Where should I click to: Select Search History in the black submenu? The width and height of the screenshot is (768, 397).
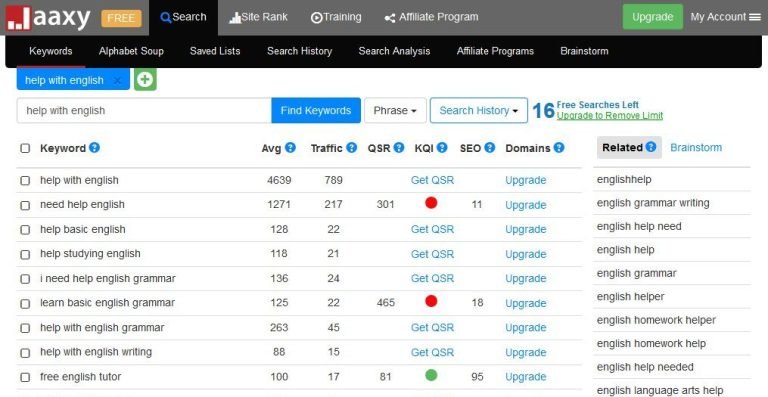tap(299, 51)
